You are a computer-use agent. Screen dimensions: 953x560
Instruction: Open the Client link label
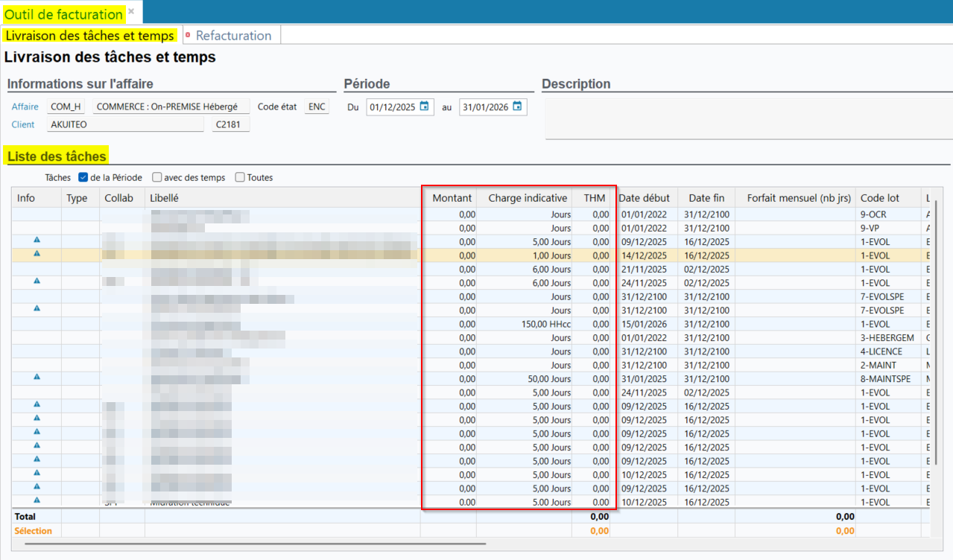point(23,124)
